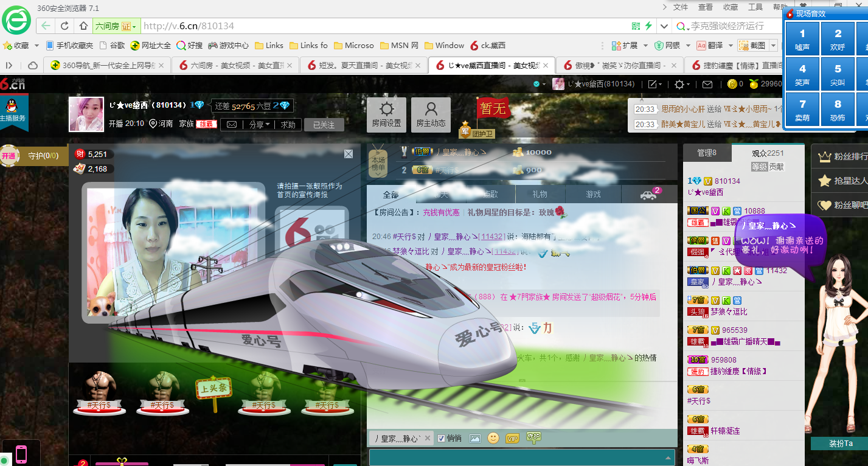This screenshot has height=466, width=868.
Task: Open the 截图 screenshot dropdown arrow
Action: pyautogui.click(x=773, y=46)
